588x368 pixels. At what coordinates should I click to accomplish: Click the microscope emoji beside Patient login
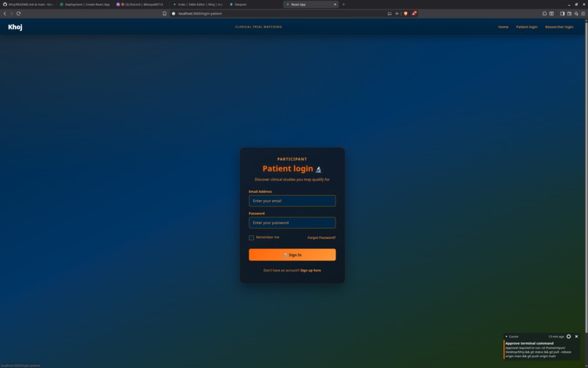coord(318,169)
